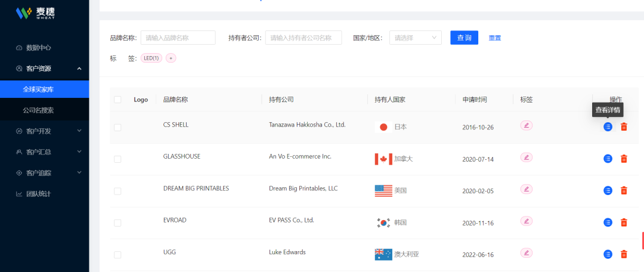The height and width of the screenshot is (272, 644).
Task: Click the 持有公司 column header
Action: 281,100
